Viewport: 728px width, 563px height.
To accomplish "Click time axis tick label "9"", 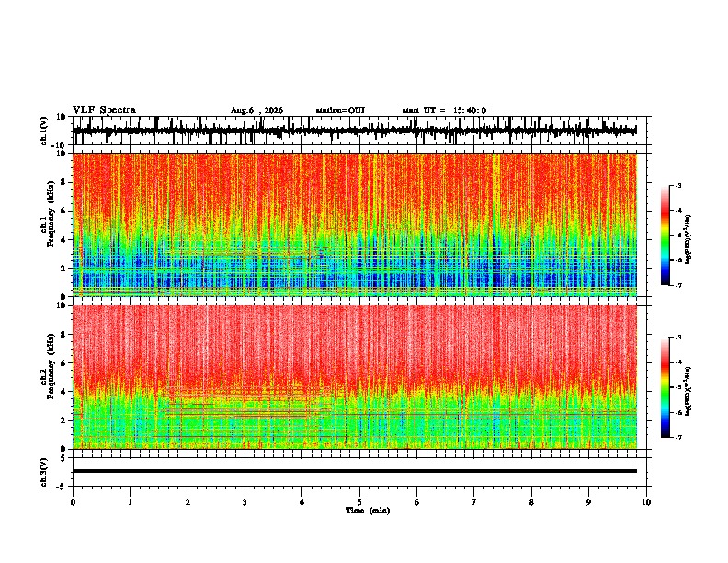I will point(588,502).
